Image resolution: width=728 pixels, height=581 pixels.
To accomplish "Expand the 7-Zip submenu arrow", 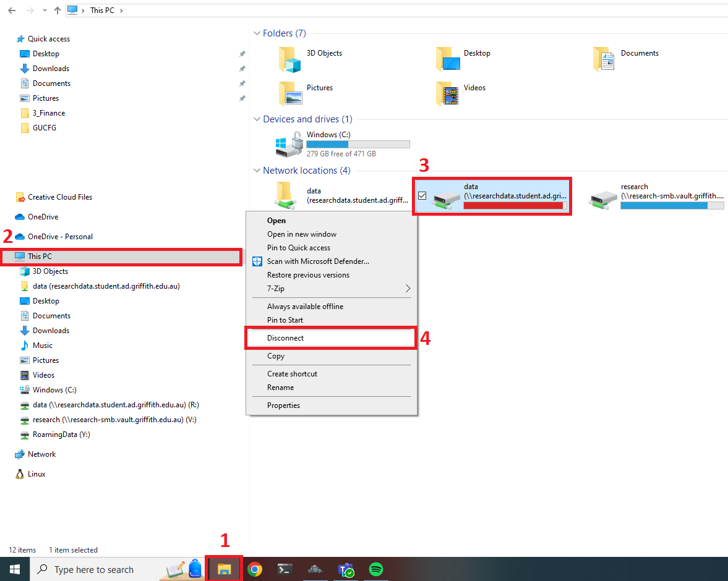I will pyautogui.click(x=408, y=289).
